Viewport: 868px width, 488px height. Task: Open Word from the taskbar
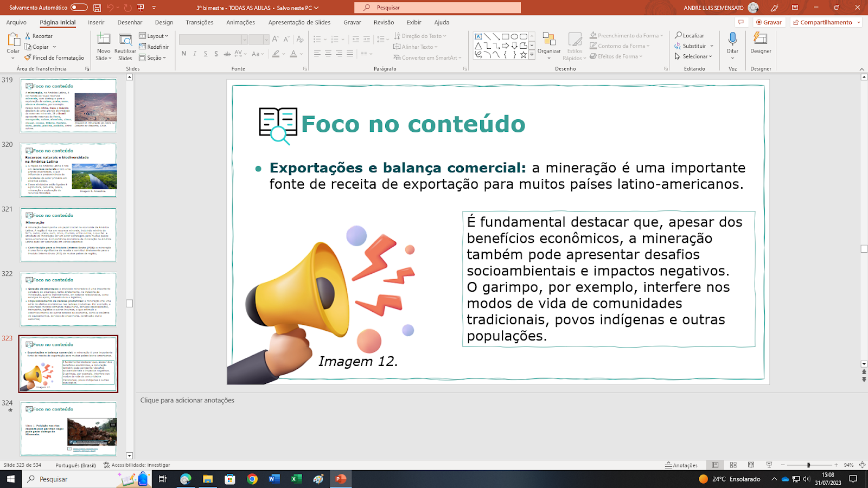(x=274, y=479)
